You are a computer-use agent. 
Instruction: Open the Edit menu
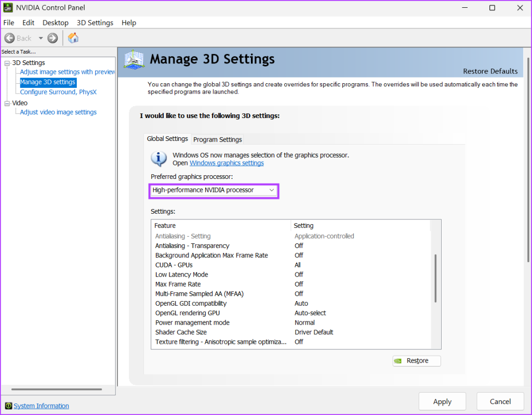[29, 23]
